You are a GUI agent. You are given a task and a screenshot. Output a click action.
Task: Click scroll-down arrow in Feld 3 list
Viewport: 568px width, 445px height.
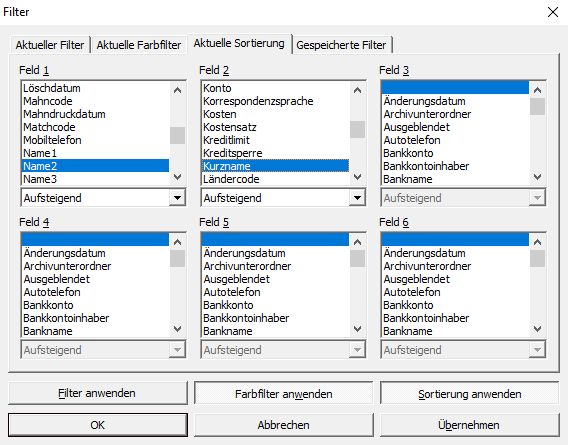tap(537, 177)
